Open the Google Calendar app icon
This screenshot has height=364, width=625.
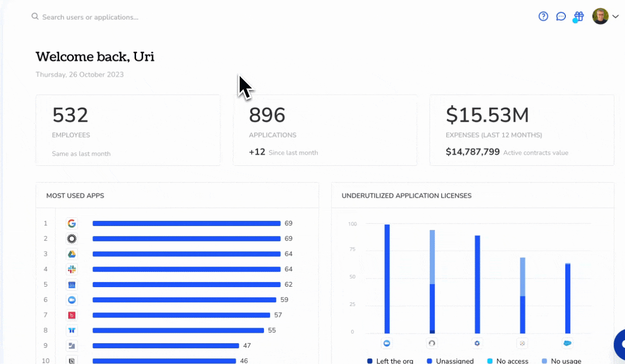[x=72, y=285]
